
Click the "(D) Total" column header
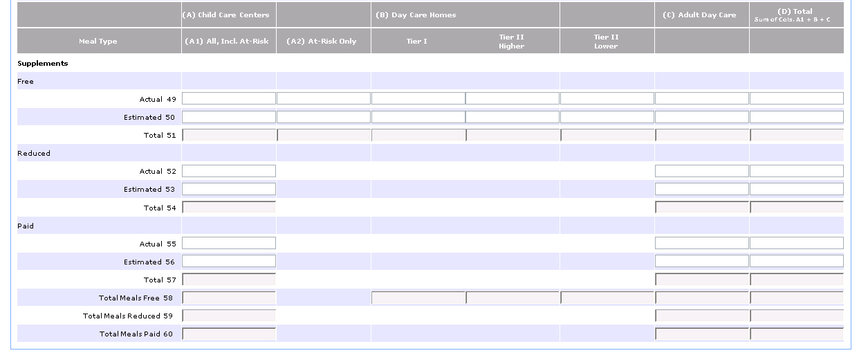(x=795, y=11)
